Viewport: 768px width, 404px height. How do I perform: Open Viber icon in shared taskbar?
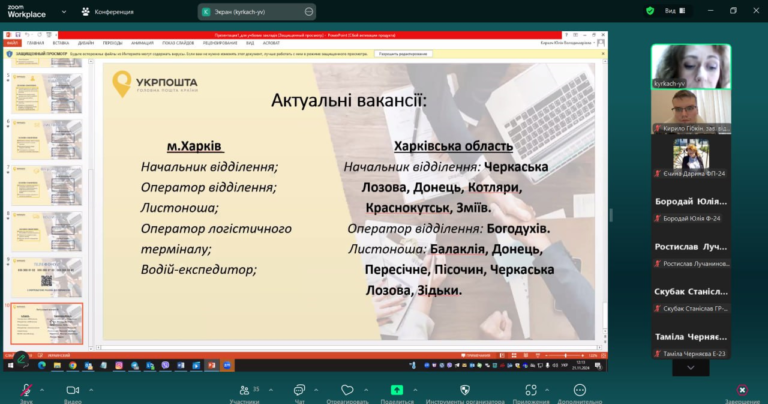[x=166, y=365]
